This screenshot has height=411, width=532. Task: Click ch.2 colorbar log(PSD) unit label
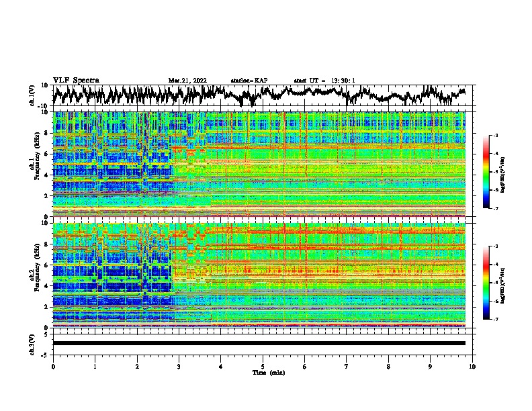(503, 285)
